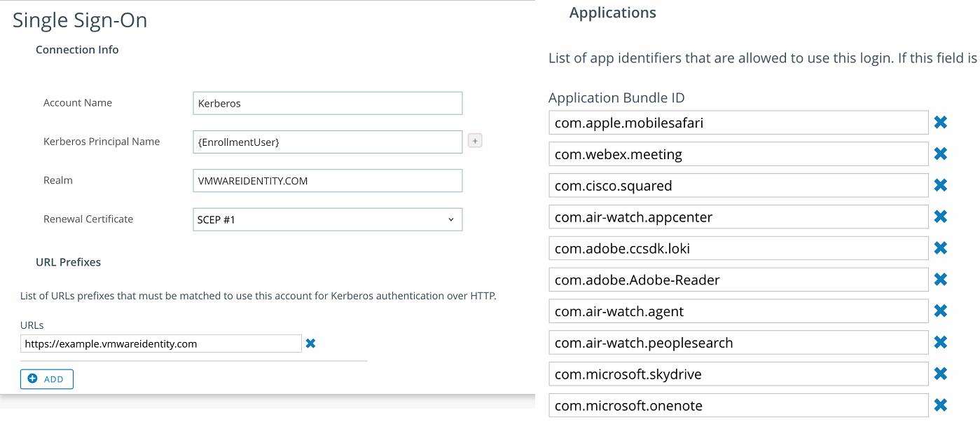Remove com.cisco.squared from the application list
The image size is (980, 422).
tap(941, 186)
